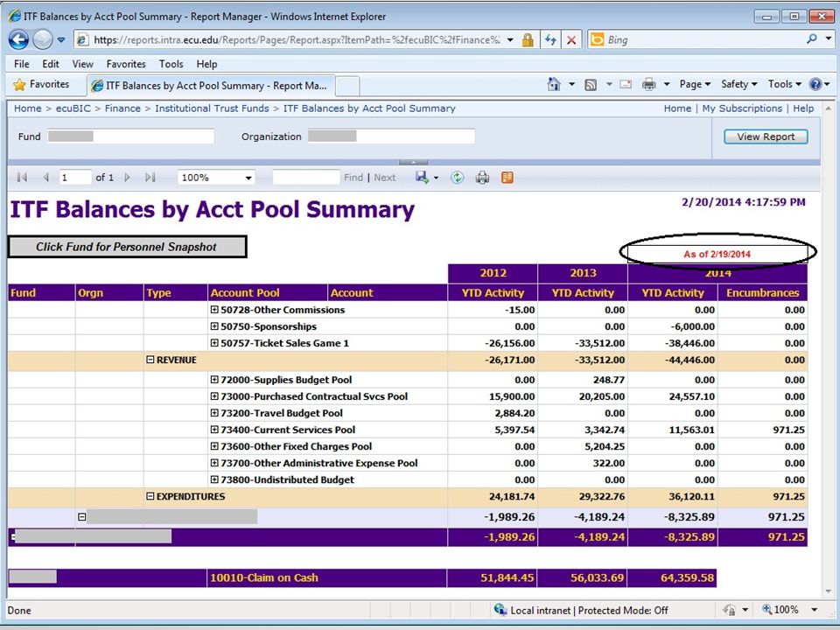This screenshot has height=630, width=840.
Task: Expand the 72000-Supplies Budget Pool row
Action: click(214, 380)
